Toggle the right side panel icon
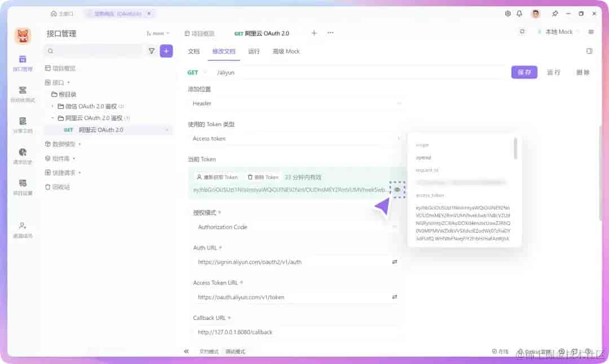This screenshot has width=609, height=364. coord(589,51)
